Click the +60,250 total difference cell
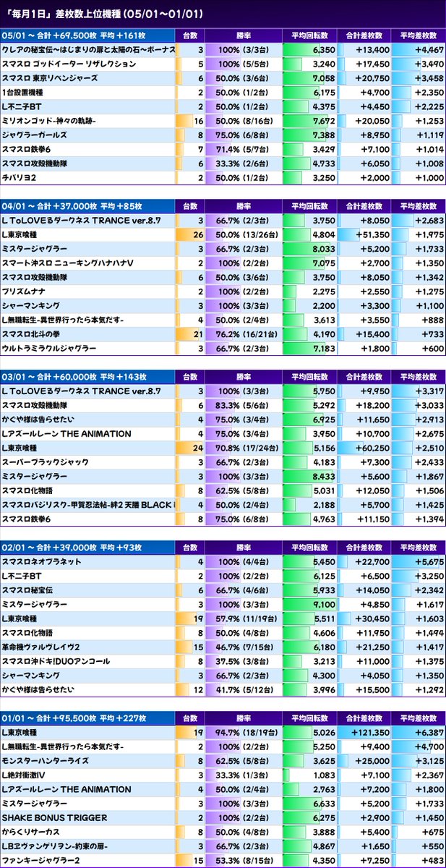Image resolution: width=446 pixels, height=868 pixels. [x=364, y=448]
